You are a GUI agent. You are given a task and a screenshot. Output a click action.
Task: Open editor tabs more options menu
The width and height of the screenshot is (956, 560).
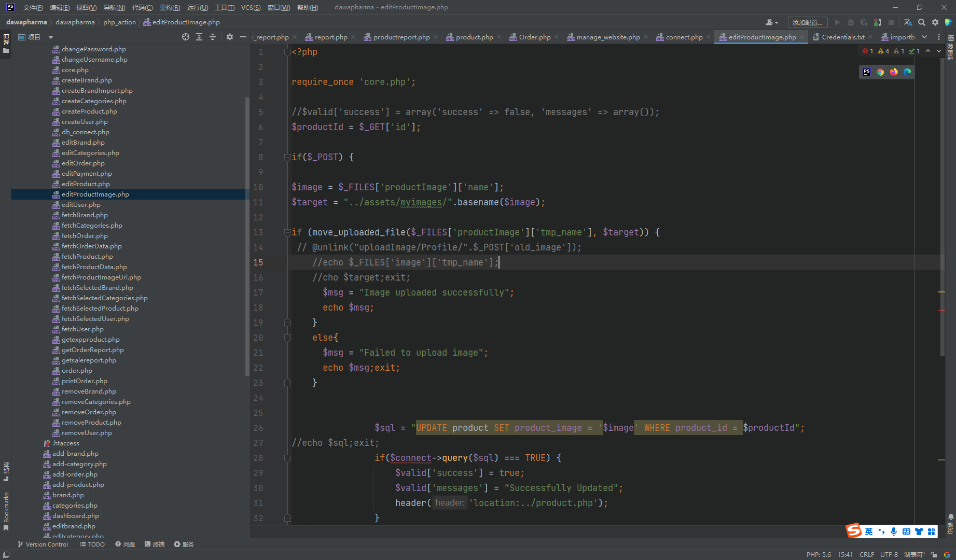938,37
